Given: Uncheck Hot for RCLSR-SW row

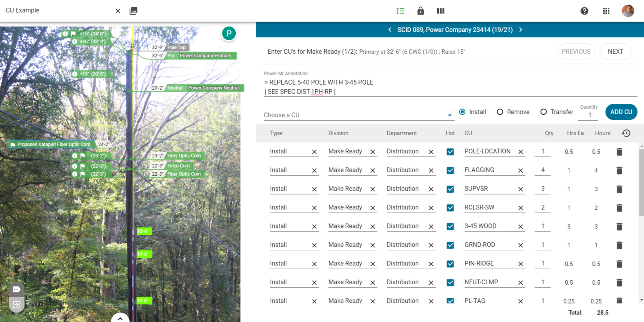Looking at the screenshot, I should tap(450, 208).
